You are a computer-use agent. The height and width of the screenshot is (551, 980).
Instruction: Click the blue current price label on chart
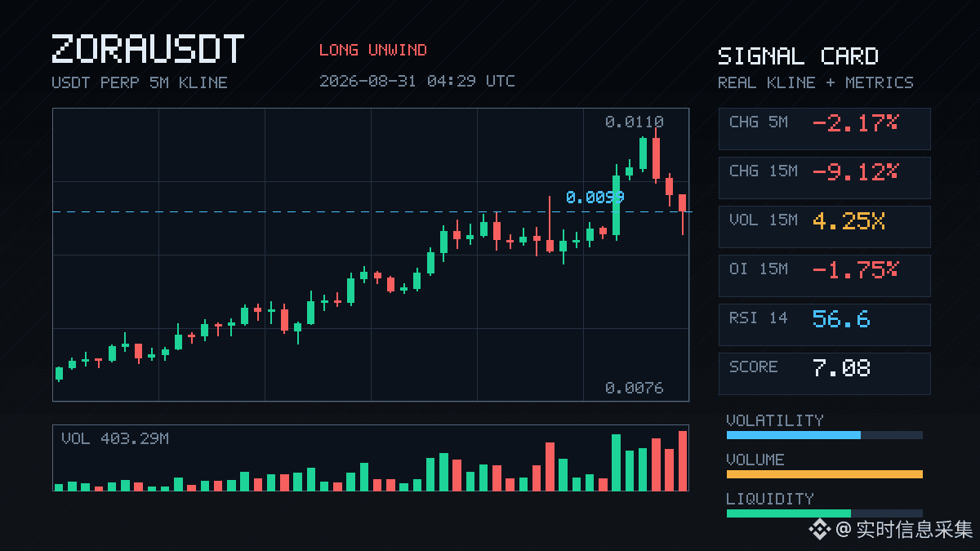[595, 197]
